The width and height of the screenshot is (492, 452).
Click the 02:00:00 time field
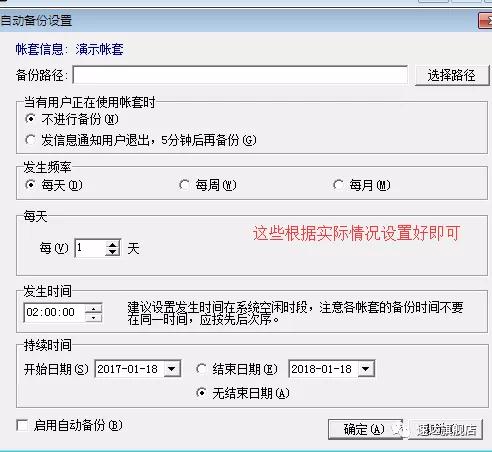point(54,312)
